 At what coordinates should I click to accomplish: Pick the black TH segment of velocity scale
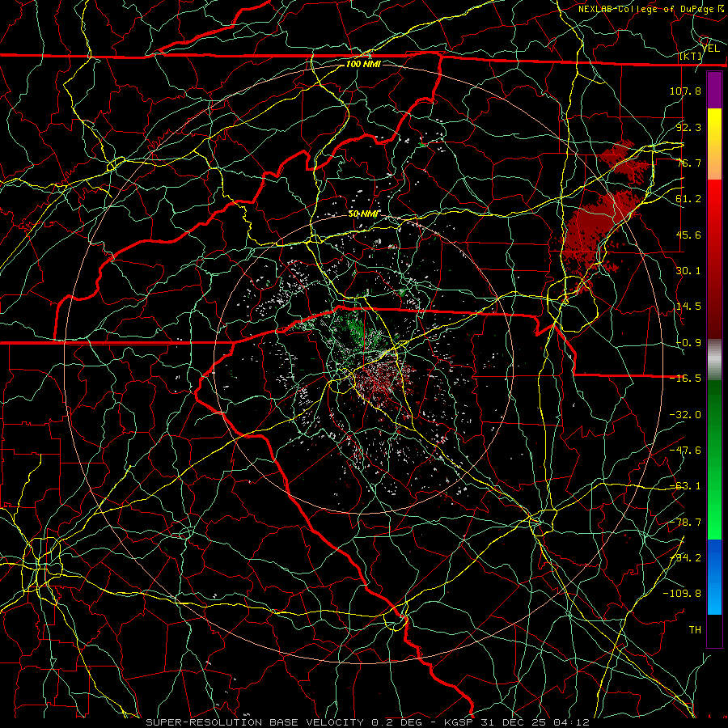pyautogui.click(x=714, y=630)
